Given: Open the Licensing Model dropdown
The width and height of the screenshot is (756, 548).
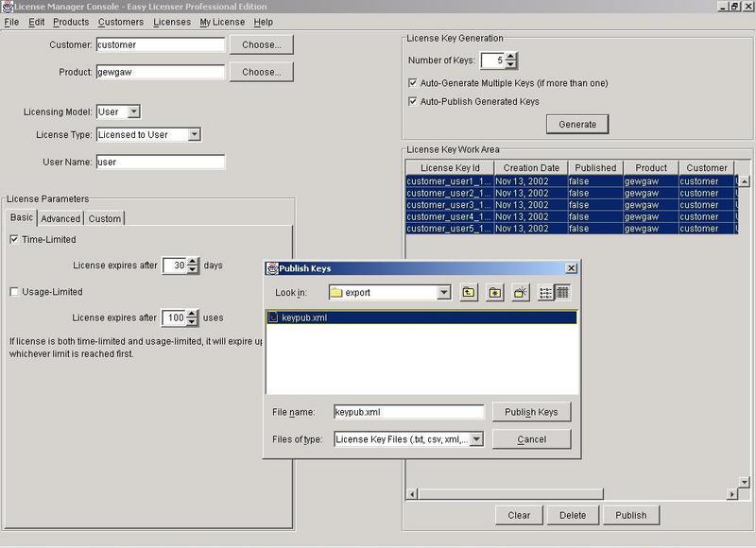Looking at the screenshot, I should 133,111.
